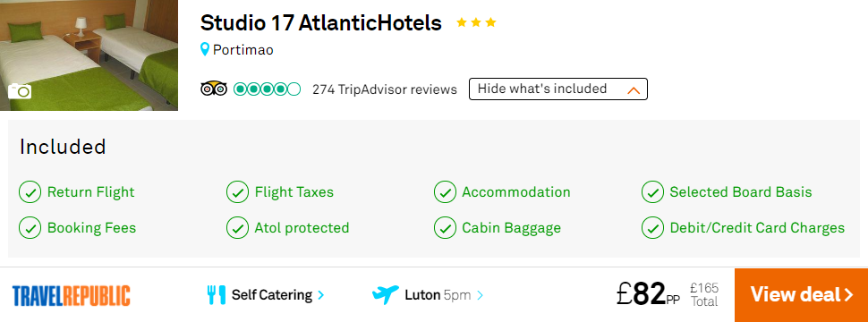Click the Portimao location pin icon
Image resolution: width=868 pixels, height=322 pixels.
[205, 50]
